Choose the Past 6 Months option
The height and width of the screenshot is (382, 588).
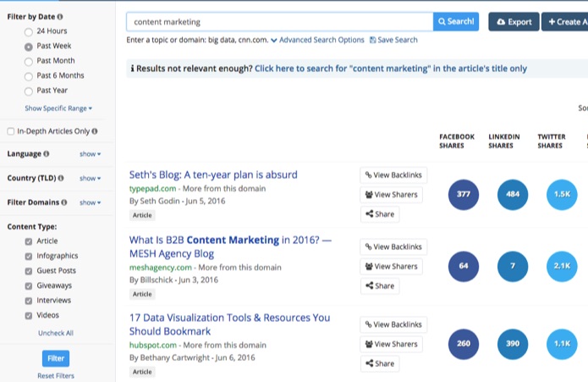click(29, 76)
